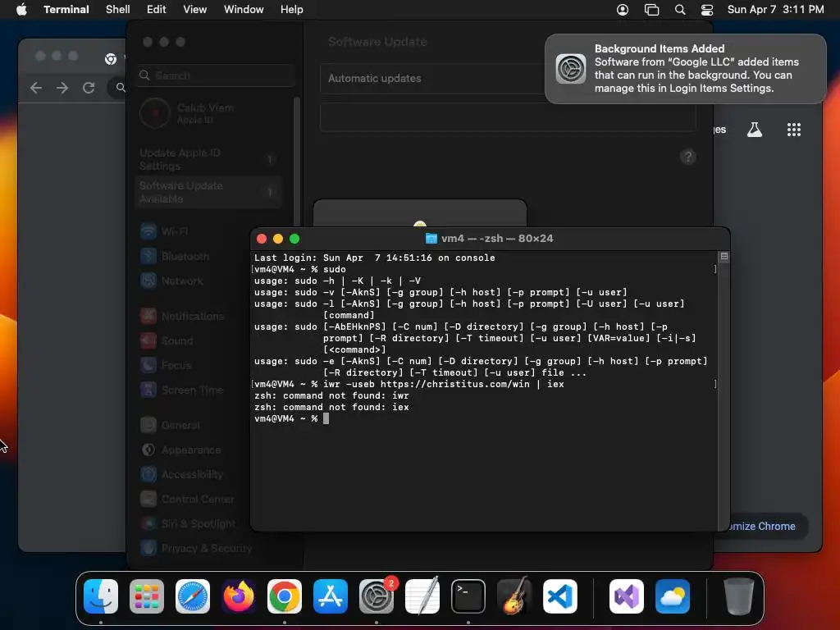Screen dimensions: 840x630
Task: Open Spotlight search in the menu bar
Action: coord(680,9)
